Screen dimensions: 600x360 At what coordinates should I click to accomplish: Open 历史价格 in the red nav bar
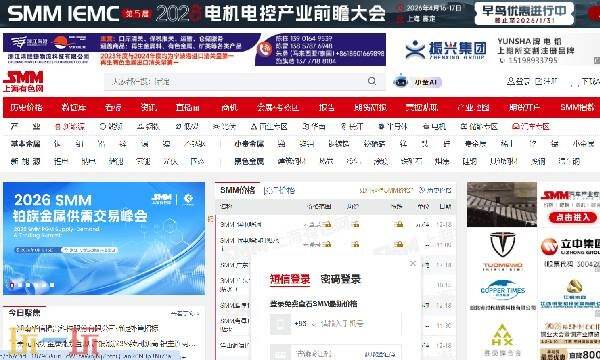point(26,108)
